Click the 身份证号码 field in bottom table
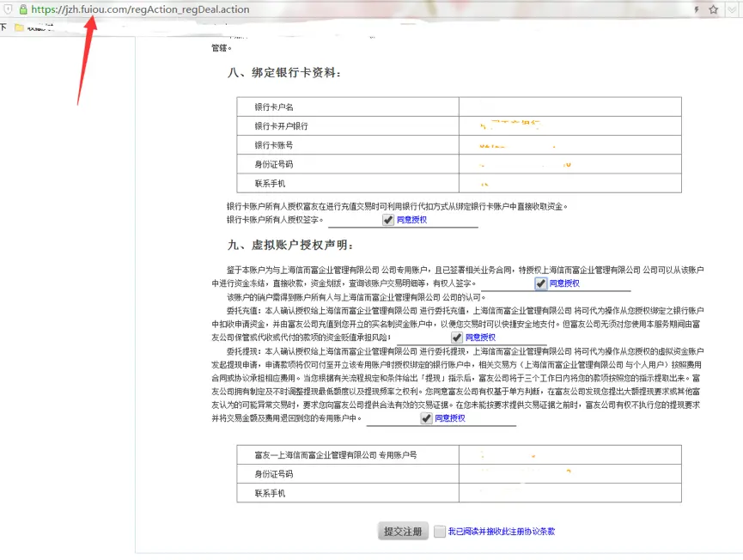The width and height of the screenshot is (743, 560). (x=569, y=473)
